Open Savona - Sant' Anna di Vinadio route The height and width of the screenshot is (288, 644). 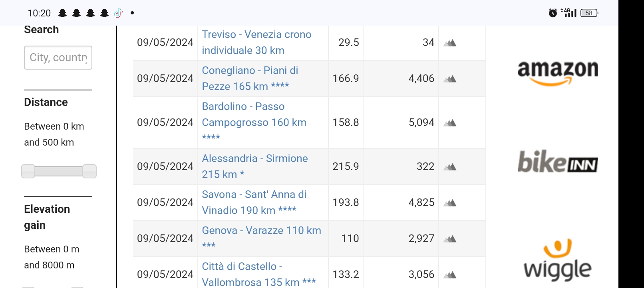pos(254,202)
